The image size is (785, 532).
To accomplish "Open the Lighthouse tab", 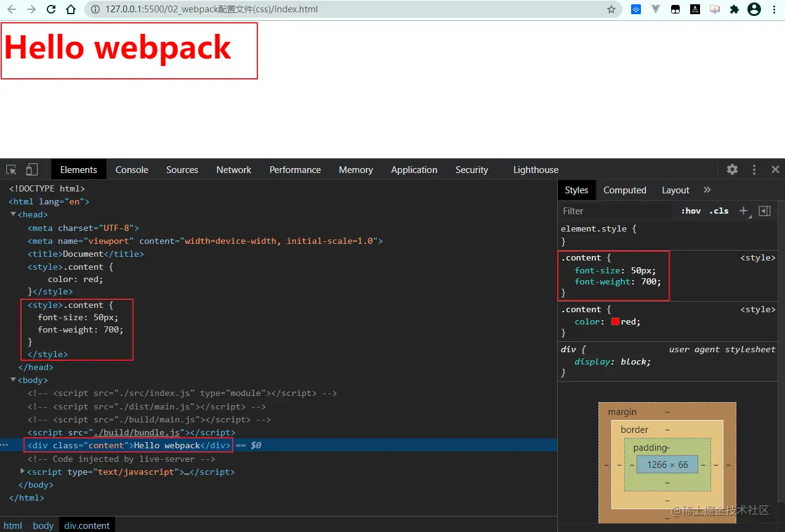I will click(536, 169).
